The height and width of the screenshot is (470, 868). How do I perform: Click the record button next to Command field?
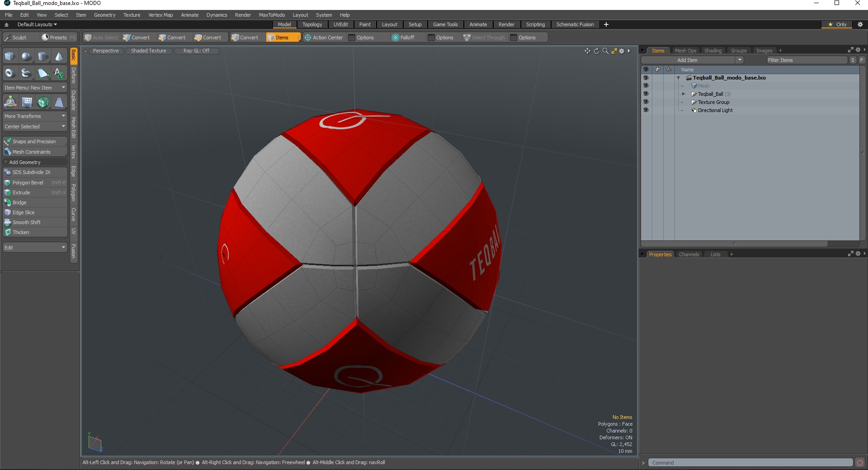pos(860,462)
